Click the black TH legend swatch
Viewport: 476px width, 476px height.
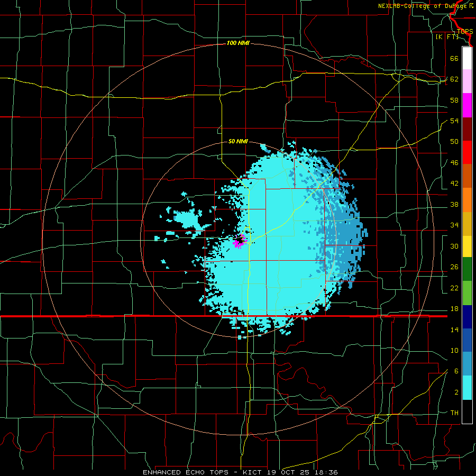tap(467, 411)
